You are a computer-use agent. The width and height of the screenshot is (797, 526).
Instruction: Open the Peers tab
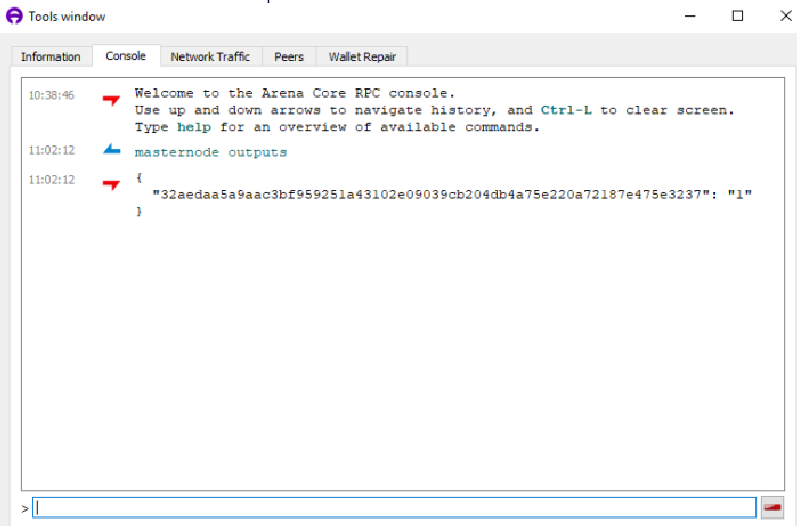[289, 56]
